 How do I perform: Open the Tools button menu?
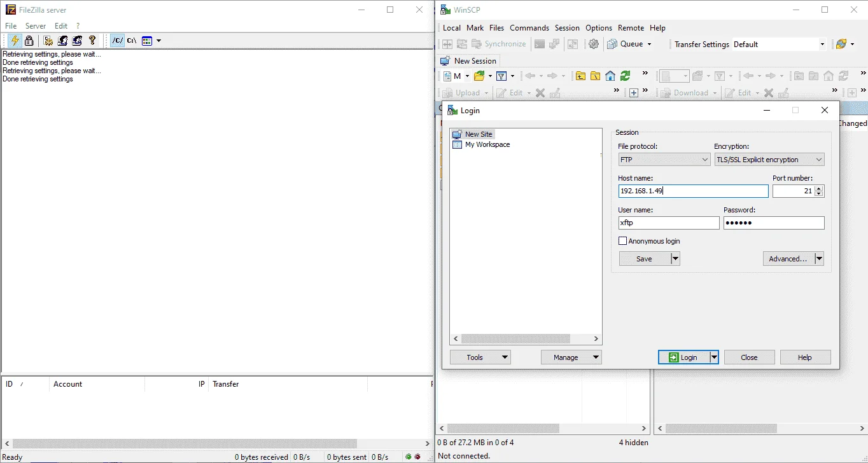point(480,357)
